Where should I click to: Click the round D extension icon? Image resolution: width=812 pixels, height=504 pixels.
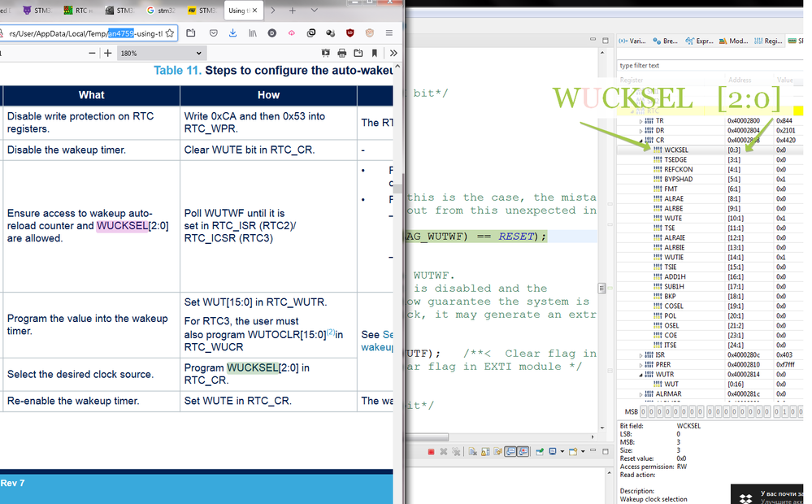coord(271,33)
